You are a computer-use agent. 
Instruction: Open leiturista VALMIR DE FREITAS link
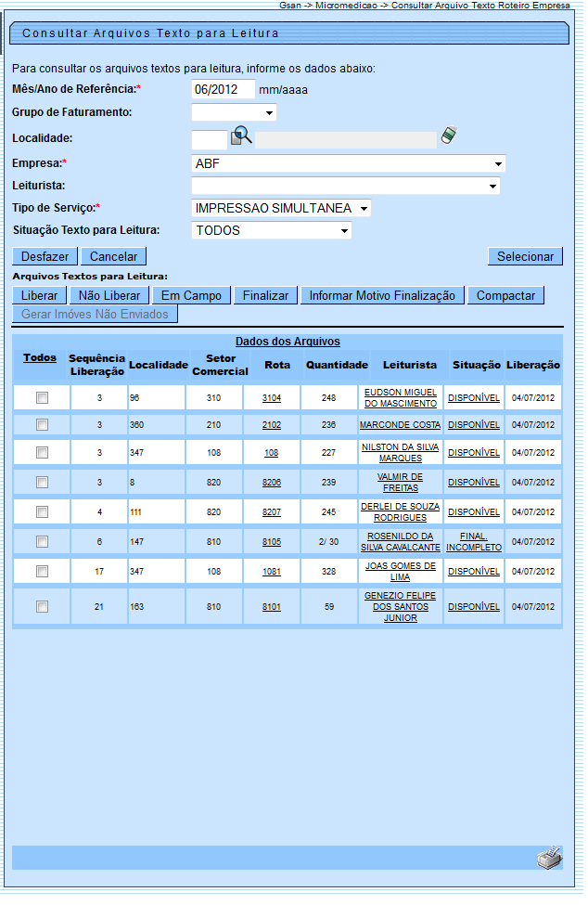point(400,483)
